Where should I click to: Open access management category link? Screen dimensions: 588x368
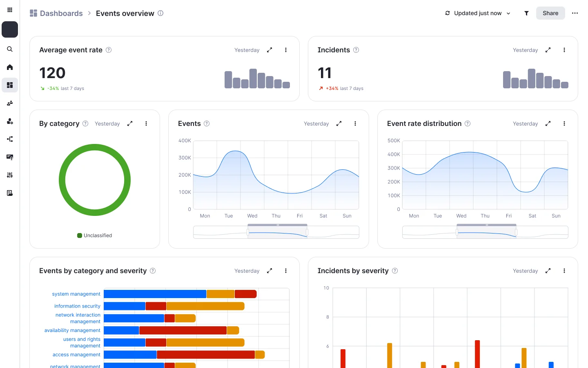click(76, 355)
